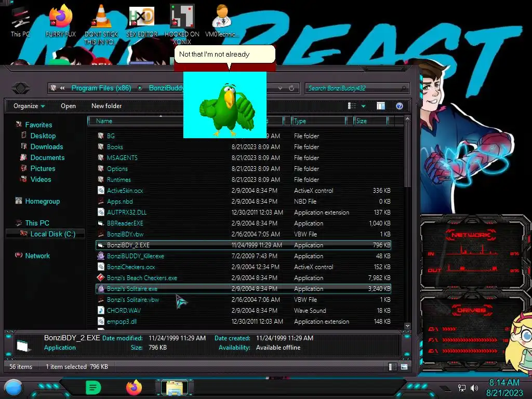Select Favorites in navigation pane
Image resolution: width=532 pixels, height=399 pixels.
point(38,125)
